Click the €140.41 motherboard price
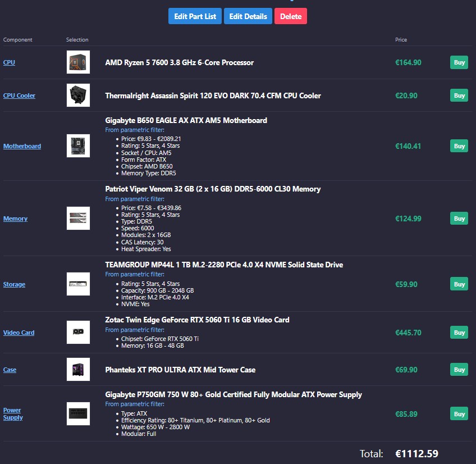 click(408, 146)
